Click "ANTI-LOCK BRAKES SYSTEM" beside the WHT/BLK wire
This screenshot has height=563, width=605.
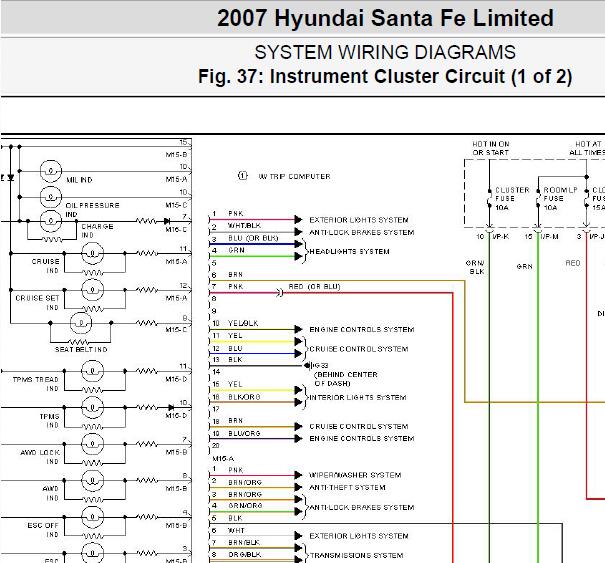pos(362,232)
